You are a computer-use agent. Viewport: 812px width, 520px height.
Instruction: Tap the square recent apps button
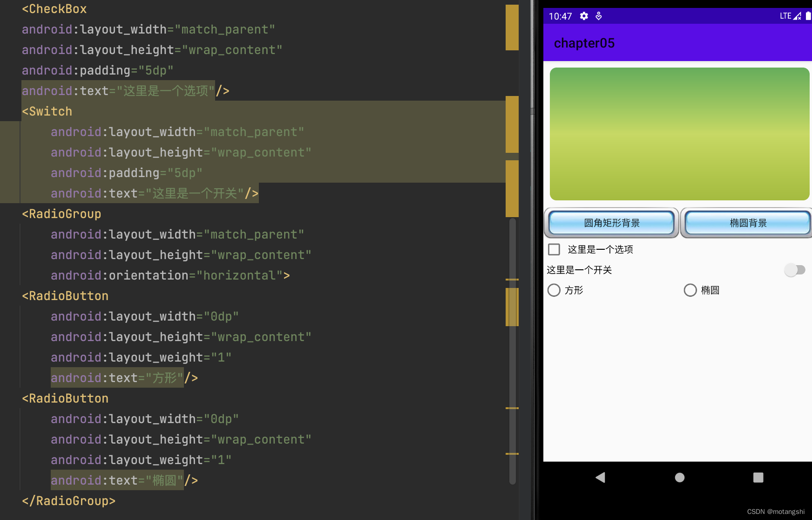click(758, 478)
